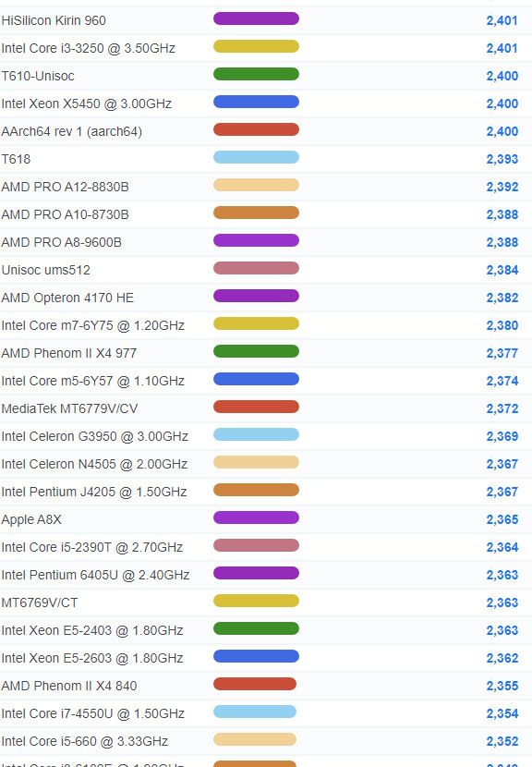Click the purple bar for HiSilicon Kirin 960
Image resolution: width=532 pixels, height=767 pixels.
point(256,18)
